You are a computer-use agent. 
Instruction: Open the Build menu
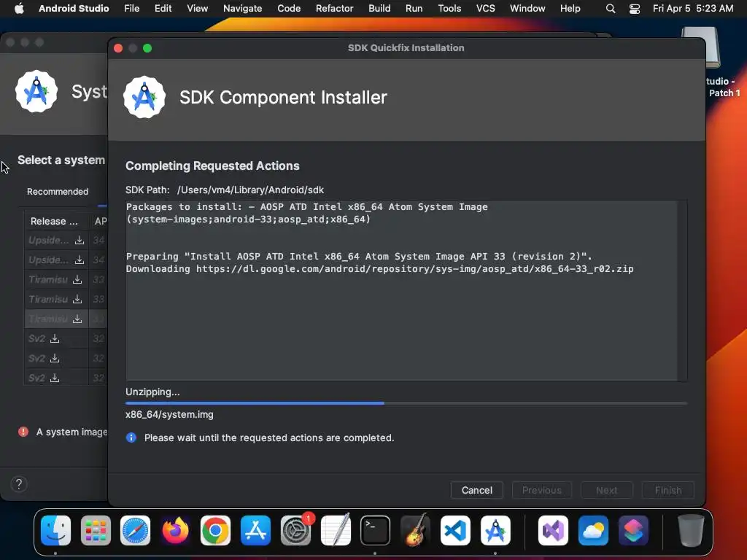click(379, 9)
